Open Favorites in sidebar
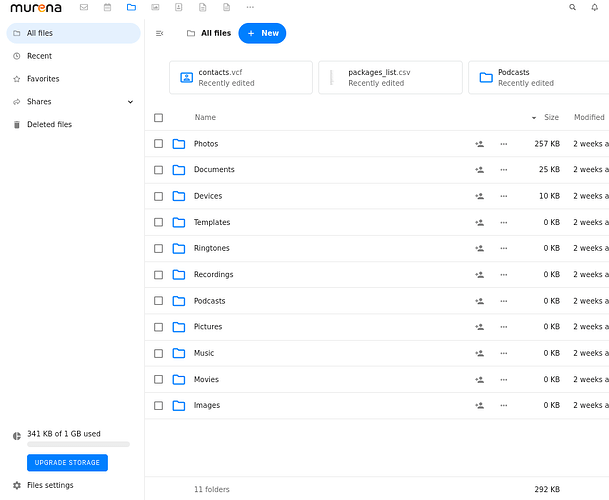Screen dimensions: 609x500 point(73,79)
